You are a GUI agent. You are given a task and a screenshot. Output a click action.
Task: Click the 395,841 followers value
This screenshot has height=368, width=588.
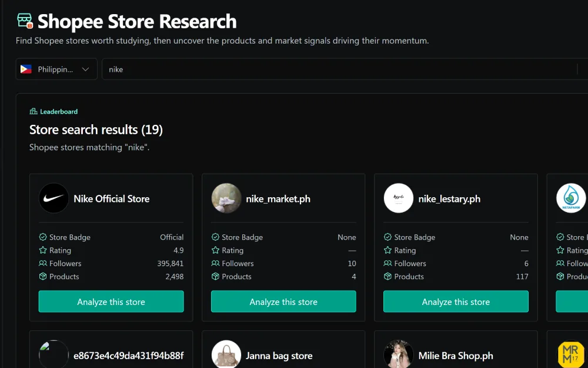pyautogui.click(x=171, y=264)
